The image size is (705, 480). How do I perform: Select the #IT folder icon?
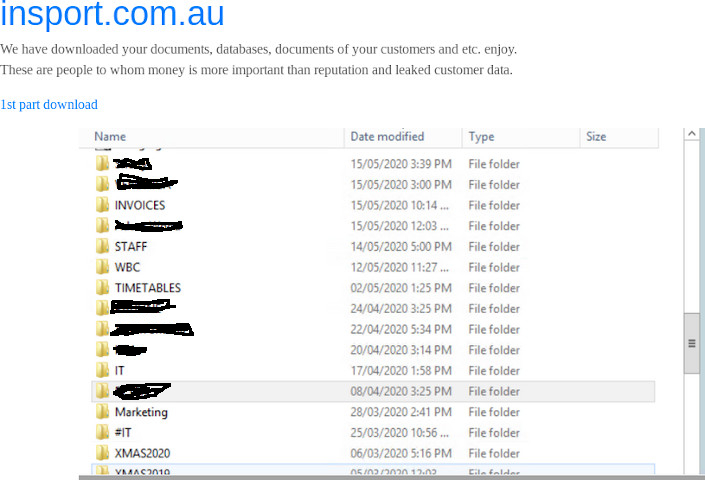coord(102,433)
